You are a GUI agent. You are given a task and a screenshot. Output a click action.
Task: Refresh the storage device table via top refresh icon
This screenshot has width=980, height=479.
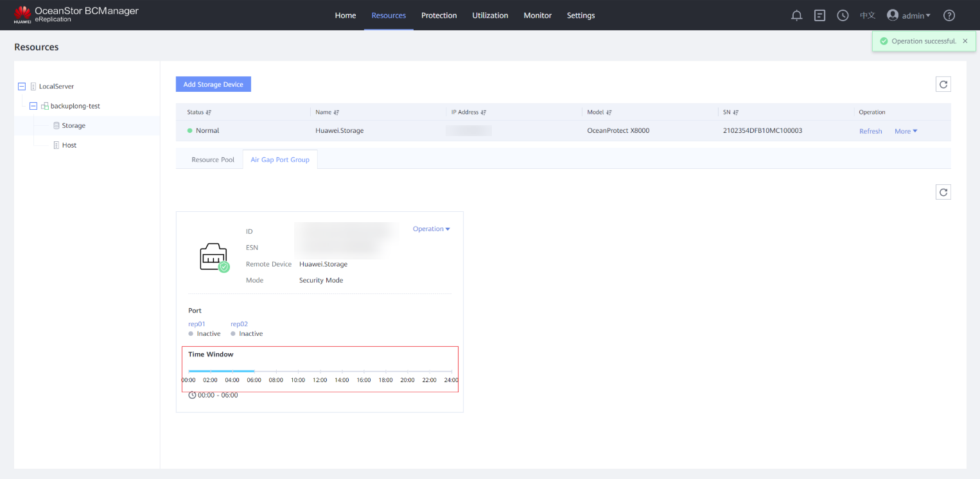pos(943,84)
